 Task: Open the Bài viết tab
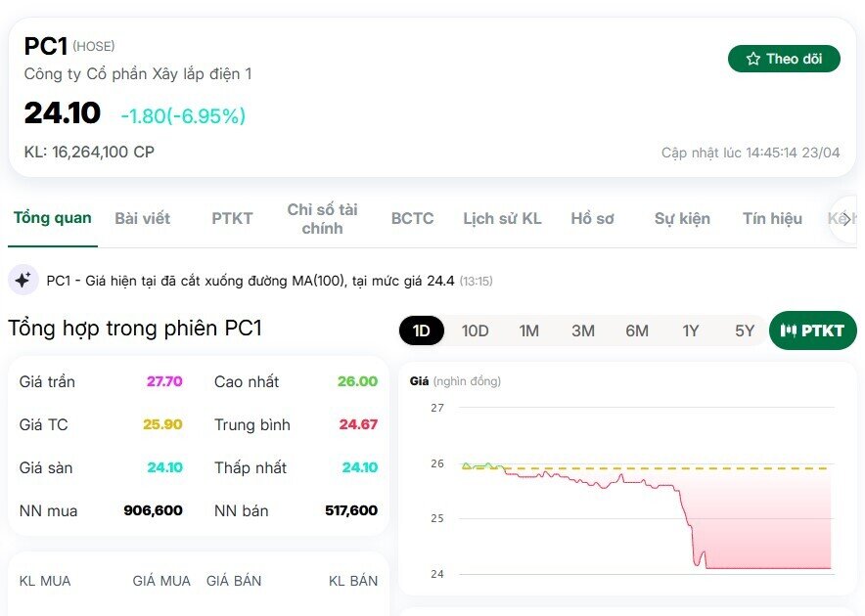click(x=143, y=218)
